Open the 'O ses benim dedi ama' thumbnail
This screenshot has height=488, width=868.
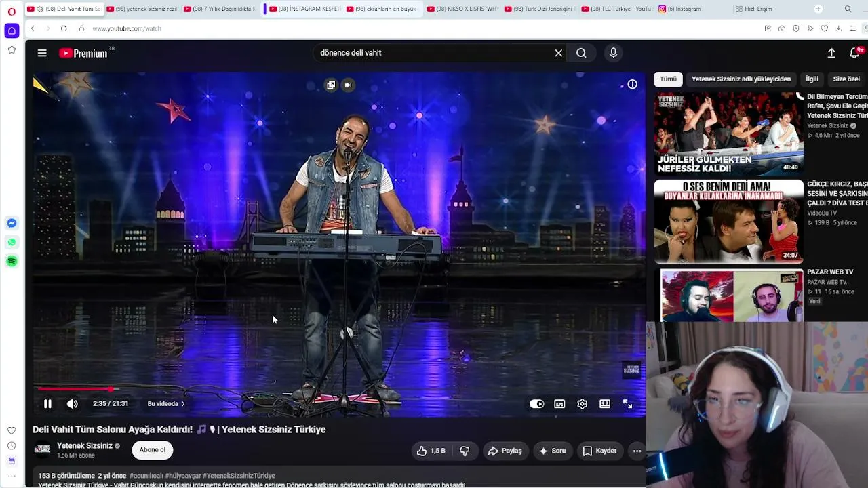click(x=728, y=221)
